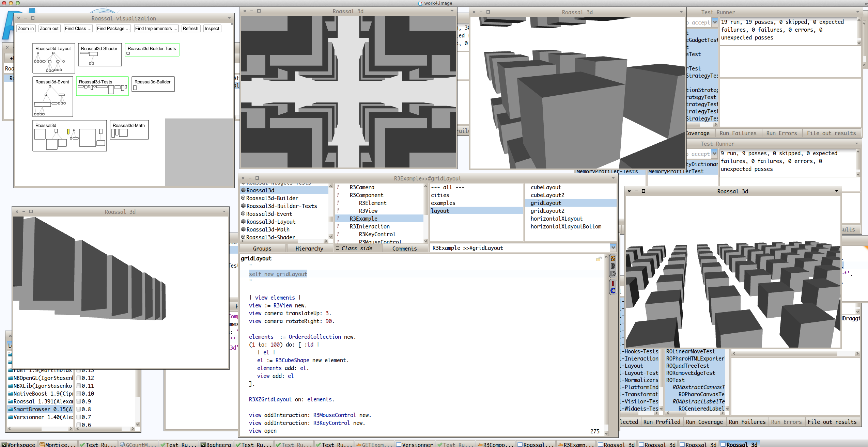Click the Roassal3d-Tests box in visualization
This screenshot has width=868, height=447.
coord(102,86)
